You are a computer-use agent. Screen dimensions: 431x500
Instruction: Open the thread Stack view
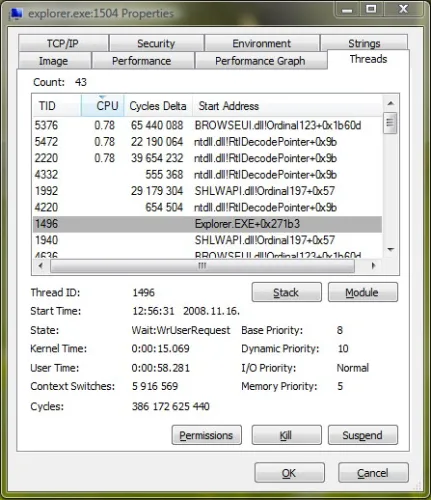(x=286, y=292)
